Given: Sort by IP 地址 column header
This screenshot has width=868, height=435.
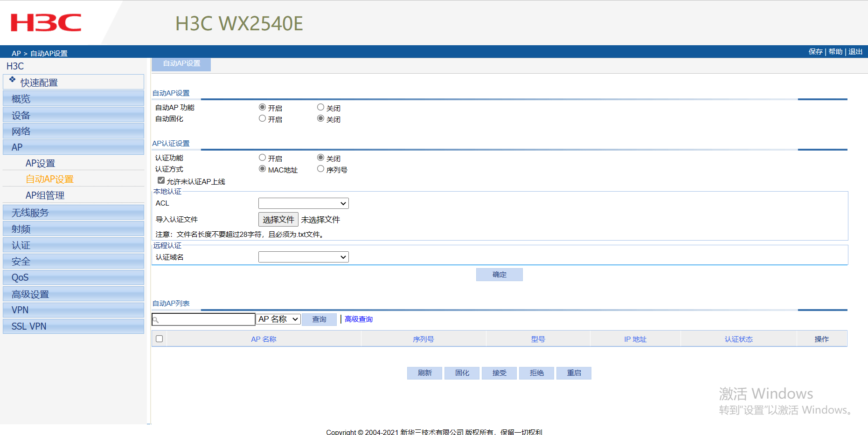Looking at the screenshot, I should click(x=635, y=339).
